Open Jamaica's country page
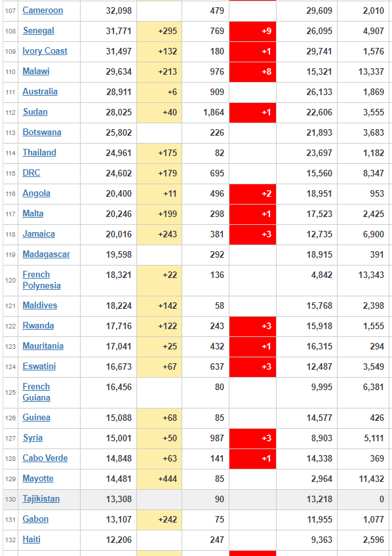Screen dimensions: 392x556 pos(39,233)
